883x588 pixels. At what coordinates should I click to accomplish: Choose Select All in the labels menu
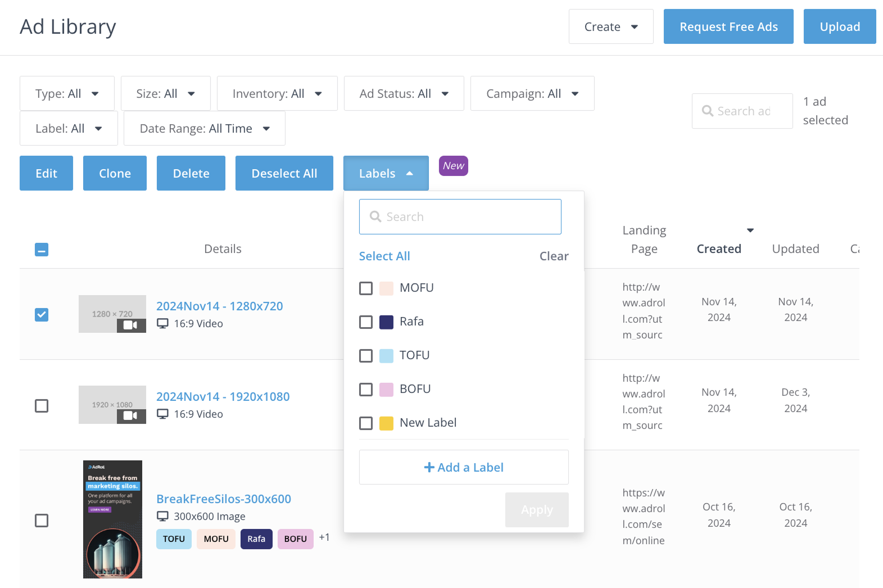click(x=384, y=256)
